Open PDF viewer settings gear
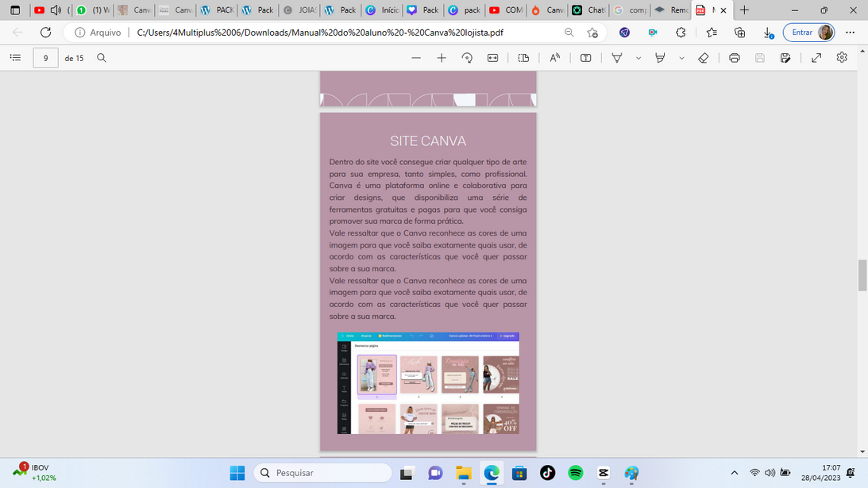This screenshot has height=488, width=868. click(842, 58)
